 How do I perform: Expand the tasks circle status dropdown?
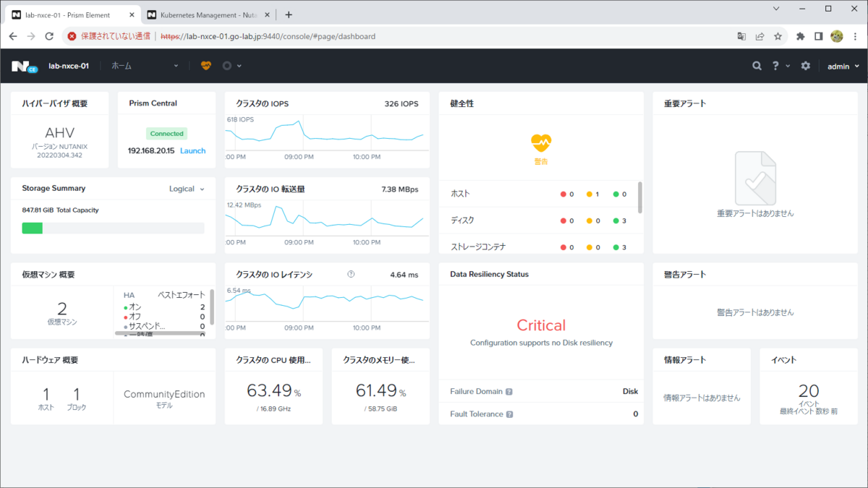[x=231, y=66]
